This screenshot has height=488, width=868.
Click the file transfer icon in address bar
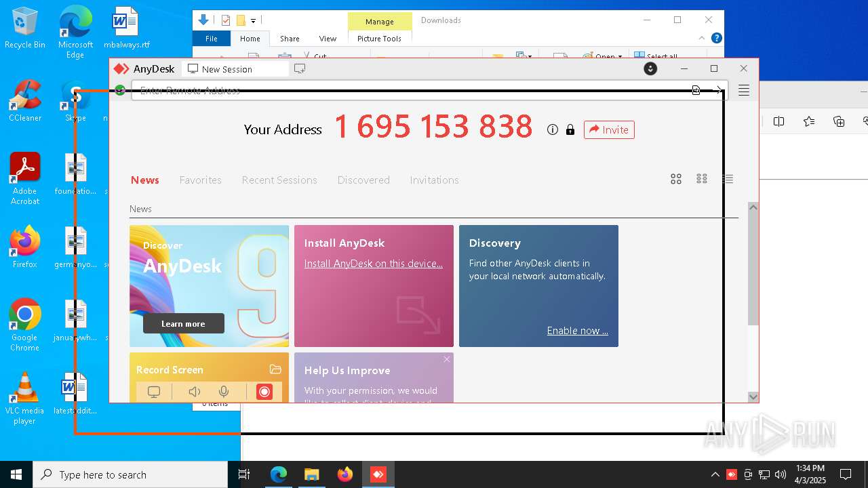click(696, 90)
